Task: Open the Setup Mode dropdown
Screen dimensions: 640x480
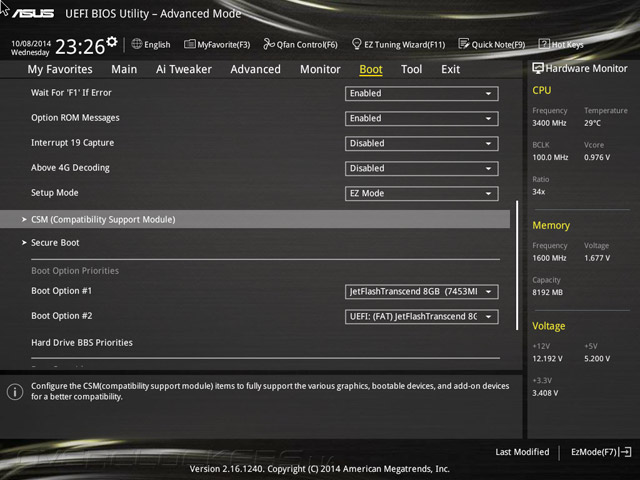Action: pos(421,193)
